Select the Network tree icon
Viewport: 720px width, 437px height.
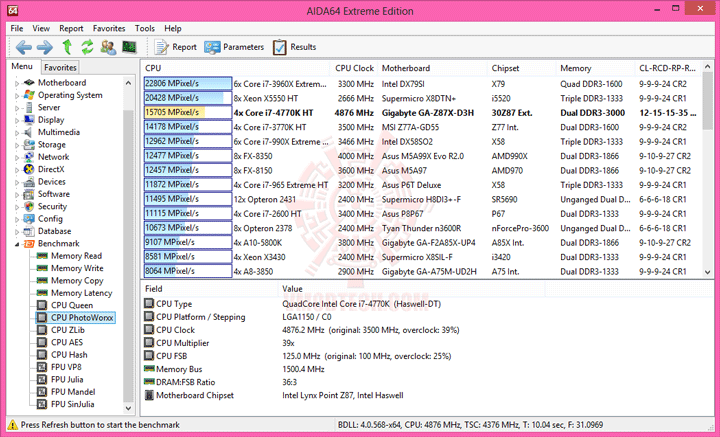pos(29,157)
